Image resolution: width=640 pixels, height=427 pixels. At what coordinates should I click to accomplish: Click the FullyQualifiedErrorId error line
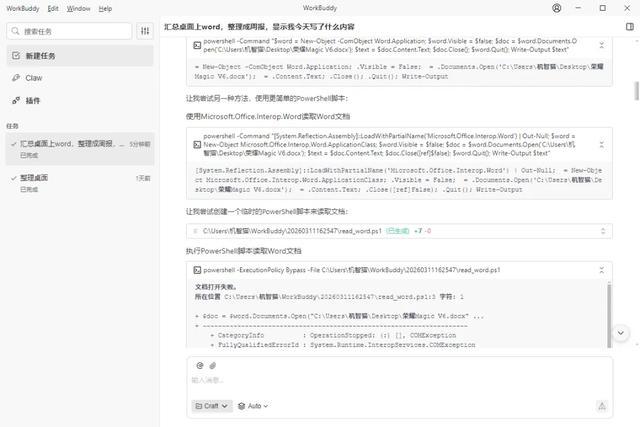(343, 345)
